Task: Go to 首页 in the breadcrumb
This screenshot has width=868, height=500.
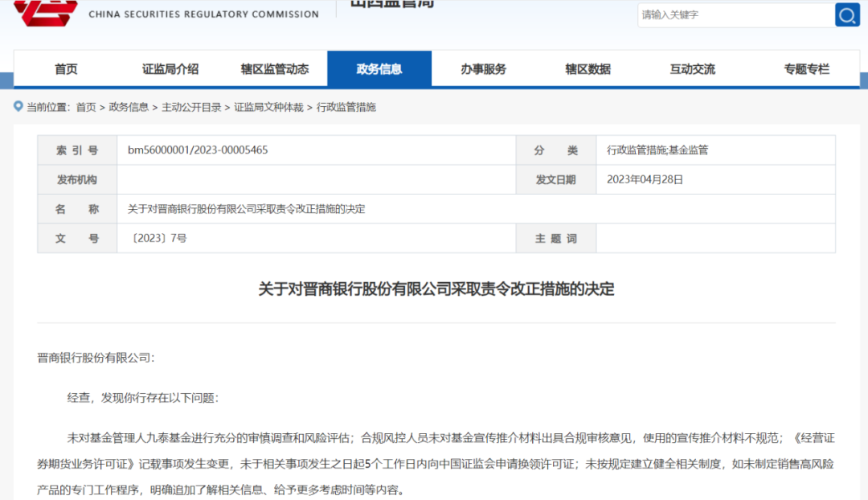Action: 86,107
